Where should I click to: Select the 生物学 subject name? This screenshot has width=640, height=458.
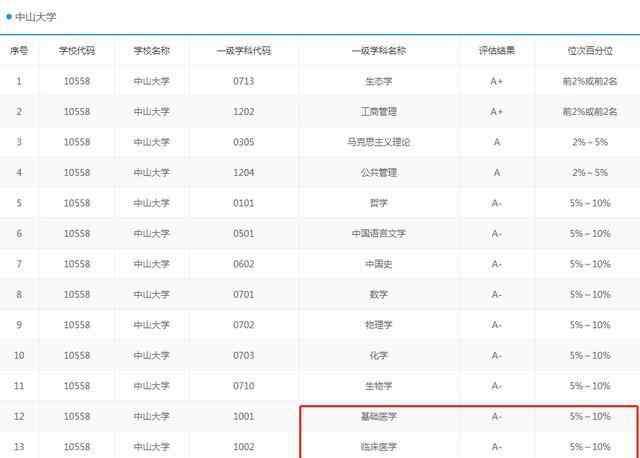click(x=379, y=386)
